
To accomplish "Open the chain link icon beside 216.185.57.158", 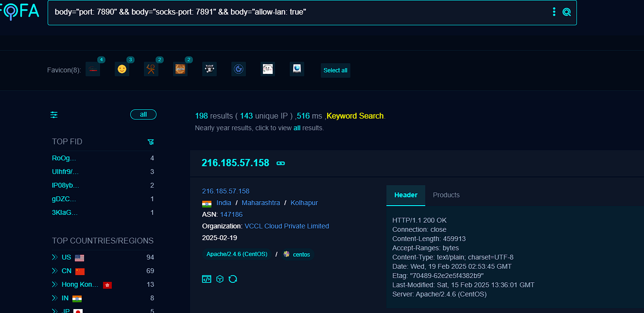I will 280,163.
